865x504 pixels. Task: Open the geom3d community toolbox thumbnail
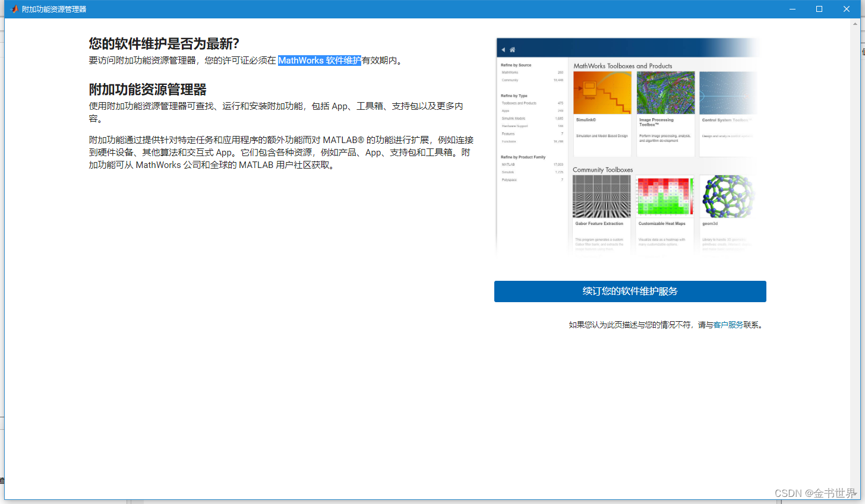727,196
